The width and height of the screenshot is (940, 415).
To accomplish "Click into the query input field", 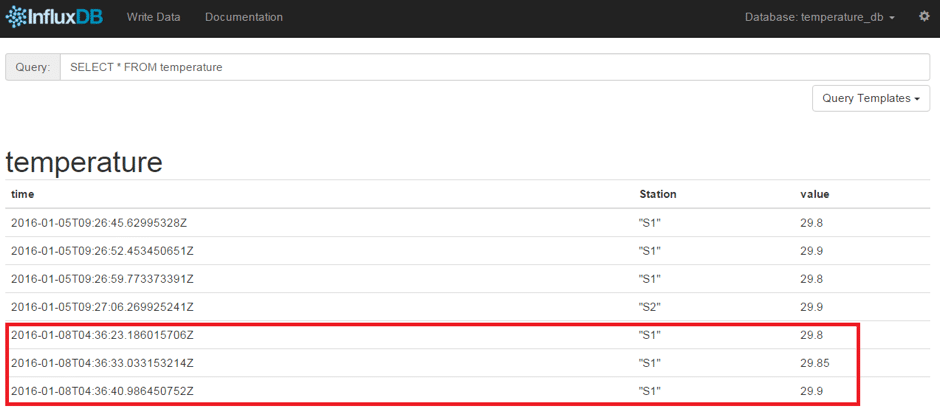I will coord(495,67).
